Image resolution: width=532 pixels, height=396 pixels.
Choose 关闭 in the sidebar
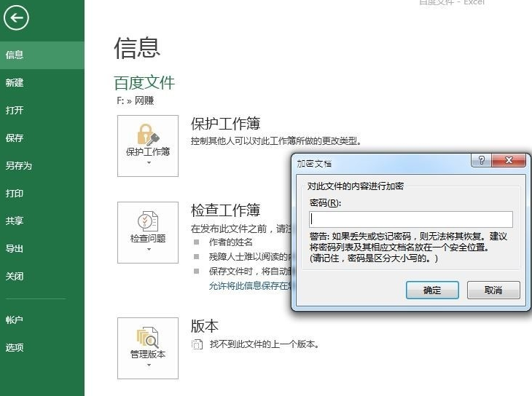(x=42, y=277)
